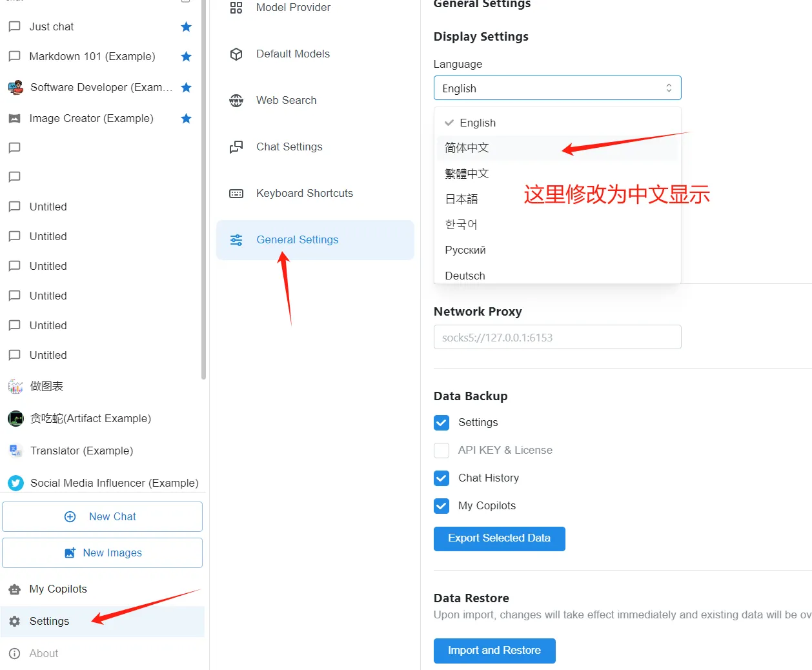The image size is (812, 670).
Task: Open Settings in the left sidebar
Action: pos(49,622)
